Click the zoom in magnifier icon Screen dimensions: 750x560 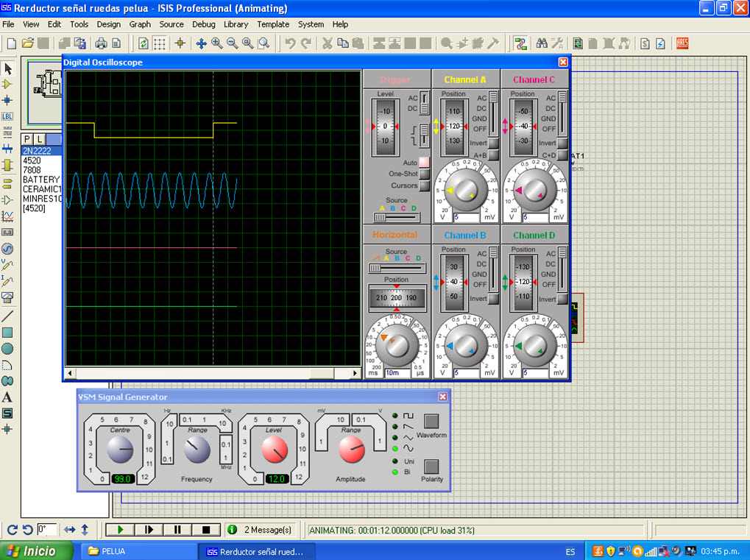[216, 43]
